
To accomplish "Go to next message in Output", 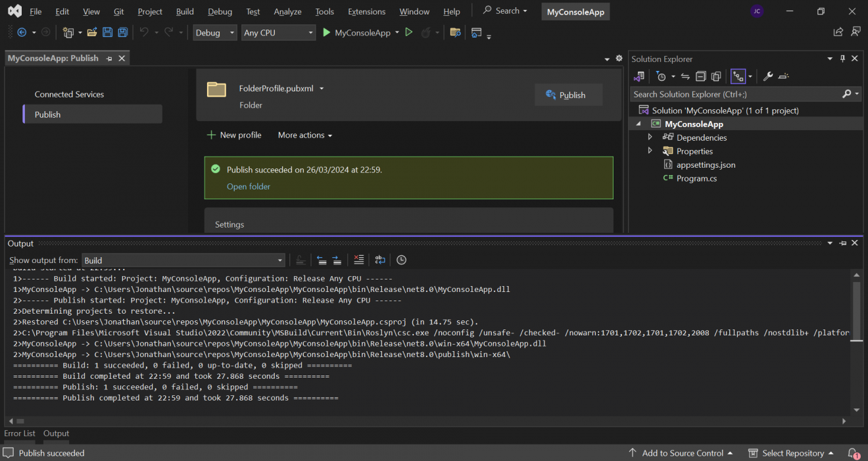I will click(337, 260).
